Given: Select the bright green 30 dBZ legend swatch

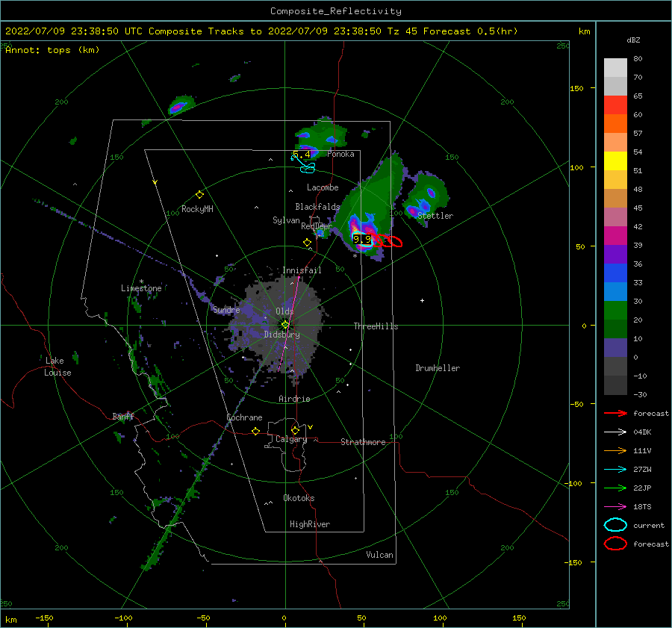Looking at the screenshot, I should (x=615, y=310).
